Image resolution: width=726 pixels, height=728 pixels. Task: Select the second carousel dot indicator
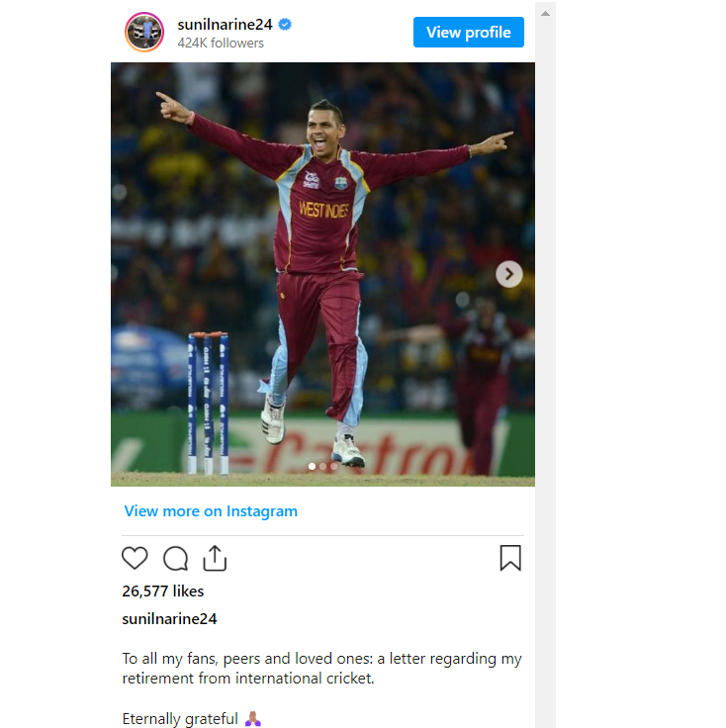click(x=323, y=466)
